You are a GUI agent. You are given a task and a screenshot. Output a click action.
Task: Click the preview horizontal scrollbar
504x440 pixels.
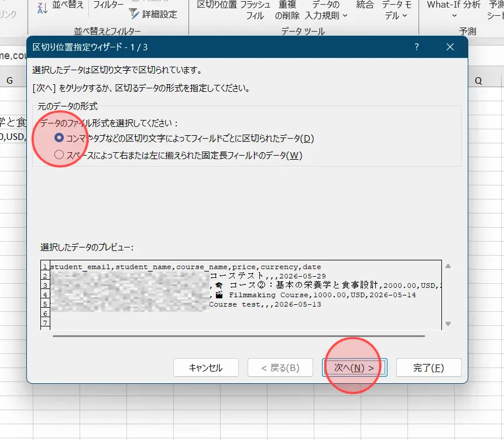tap(238, 336)
